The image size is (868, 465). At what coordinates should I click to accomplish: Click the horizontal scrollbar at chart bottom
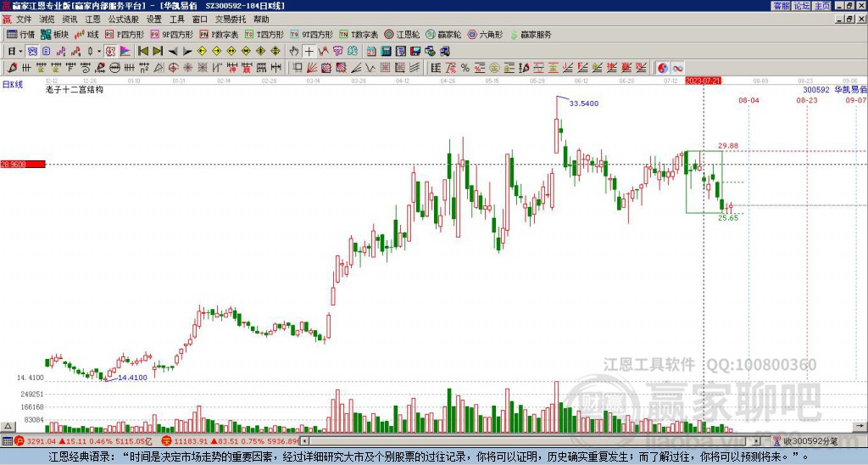coord(531,441)
